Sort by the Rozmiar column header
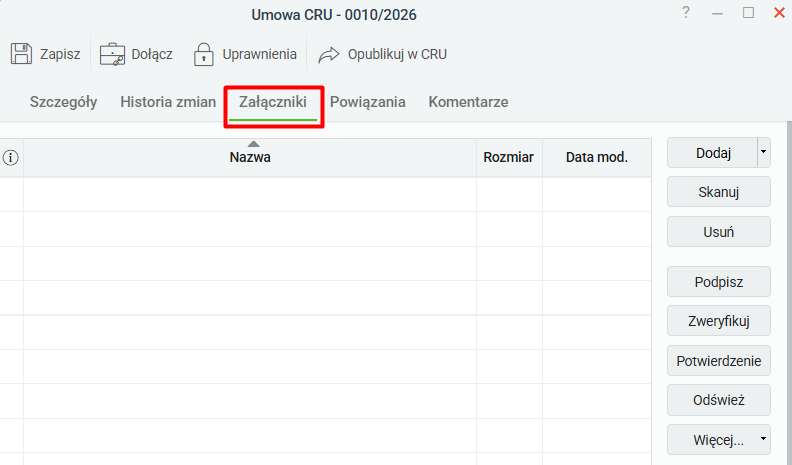Viewport: 792px width, 465px height. [x=509, y=158]
